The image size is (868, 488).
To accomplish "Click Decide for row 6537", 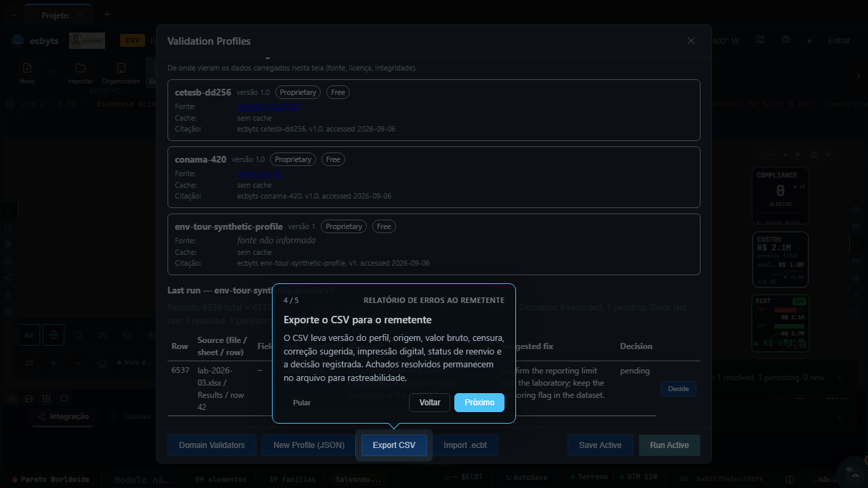I will pyautogui.click(x=678, y=389).
